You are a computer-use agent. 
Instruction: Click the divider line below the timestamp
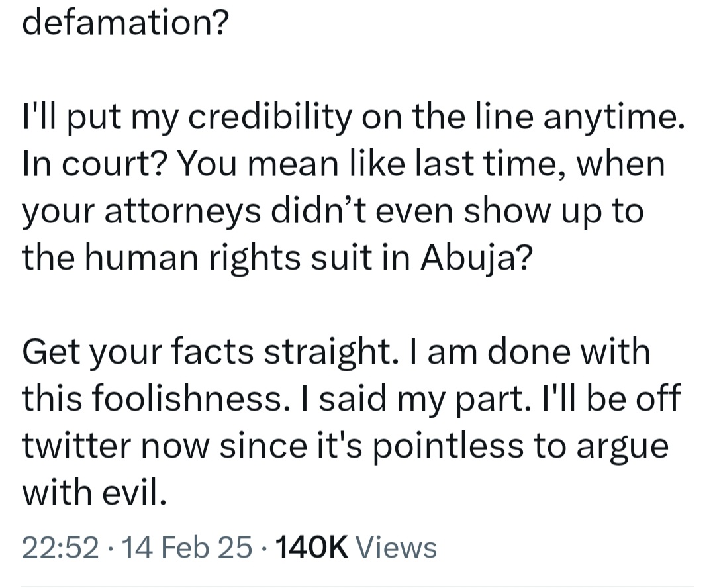[x=358, y=585]
